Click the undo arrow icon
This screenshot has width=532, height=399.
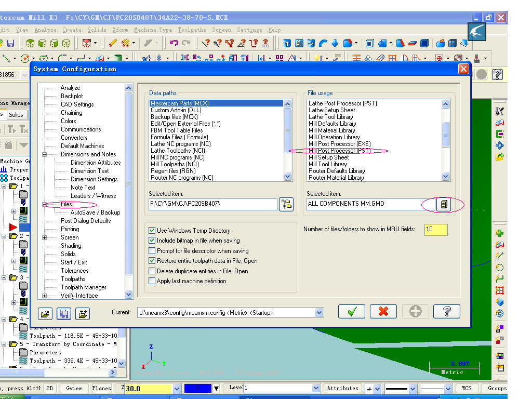click(x=174, y=43)
